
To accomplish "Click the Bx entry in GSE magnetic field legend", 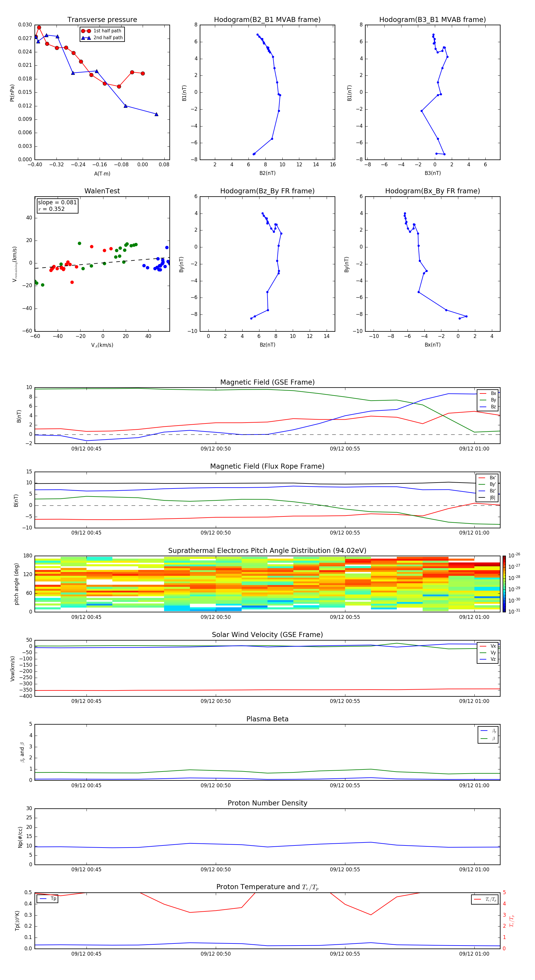I will 488,393.
